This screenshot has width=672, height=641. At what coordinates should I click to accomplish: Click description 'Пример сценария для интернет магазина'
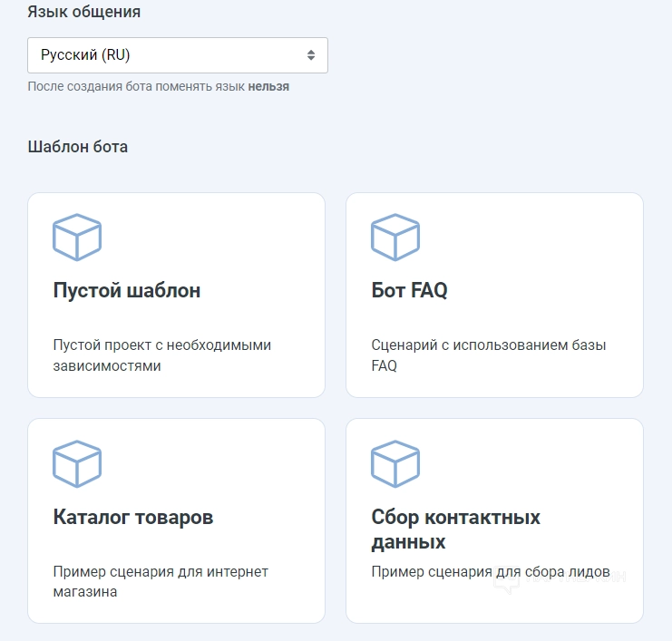pos(161,582)
